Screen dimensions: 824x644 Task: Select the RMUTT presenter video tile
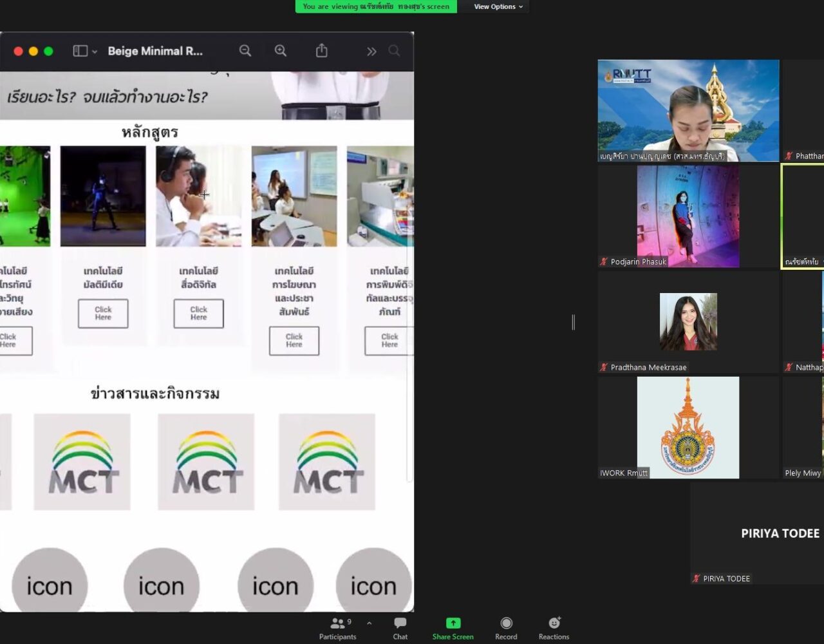(x=688, y=110)
